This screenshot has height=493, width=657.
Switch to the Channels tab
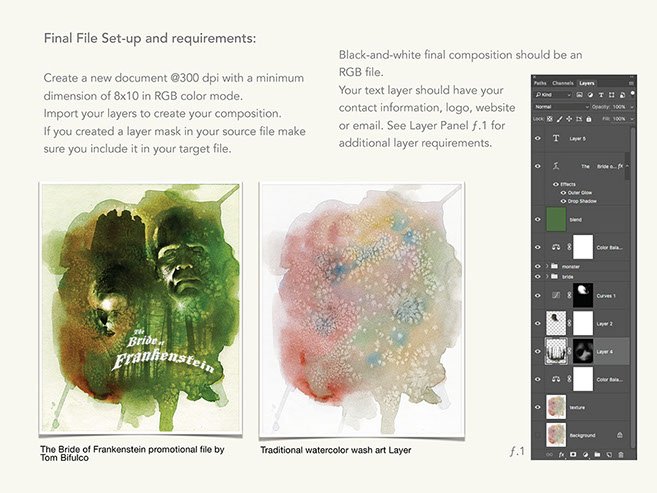tap(563, 82)
